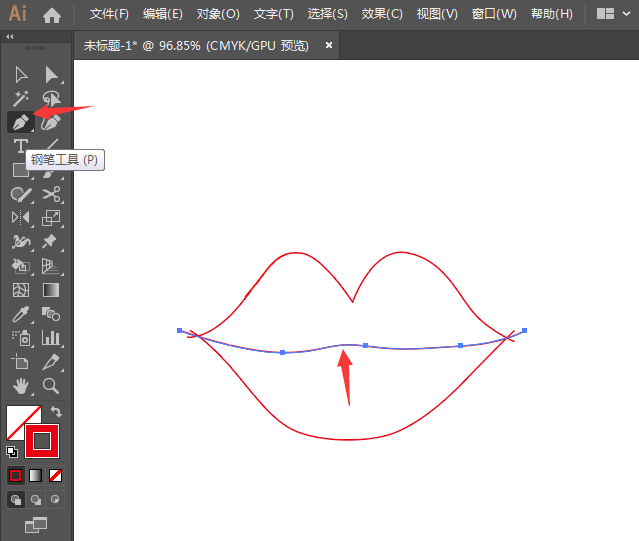This screenshot has width=639, height=541.
Task: Pick the Magic Wand tool
Action: 19,98
